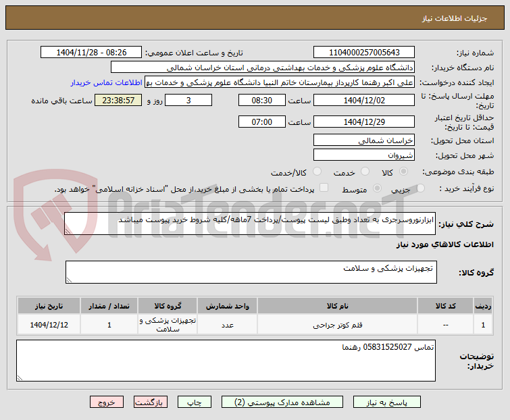Open the اطلاعات تماس خریدار link
The height and width of the screenshot is (420, 510).
(106, 82)
